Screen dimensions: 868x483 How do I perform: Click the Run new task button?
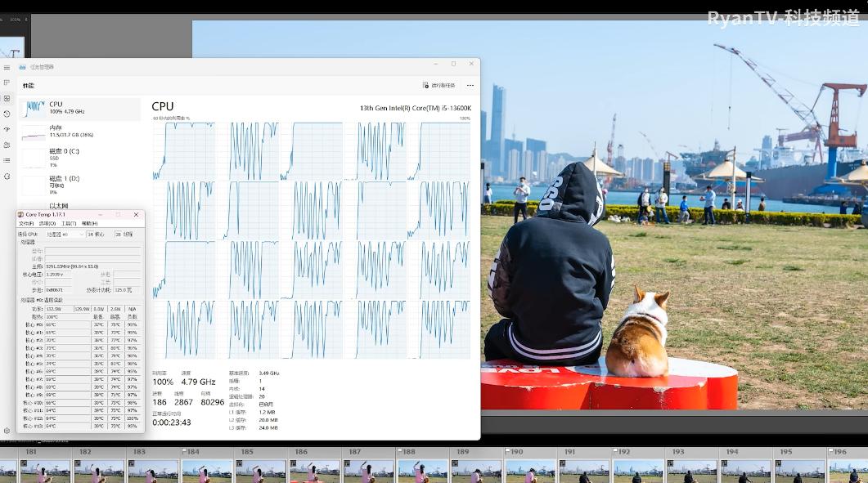coord(438,85)
